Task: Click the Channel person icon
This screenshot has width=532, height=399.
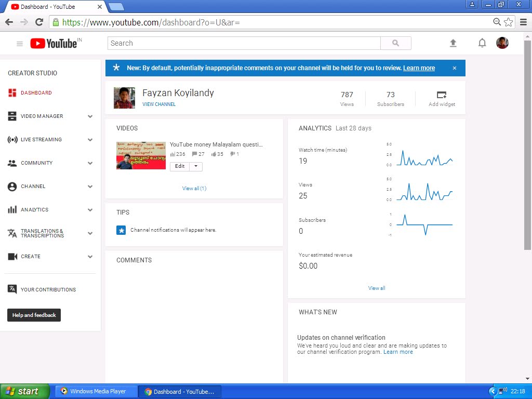Action: 12,187
